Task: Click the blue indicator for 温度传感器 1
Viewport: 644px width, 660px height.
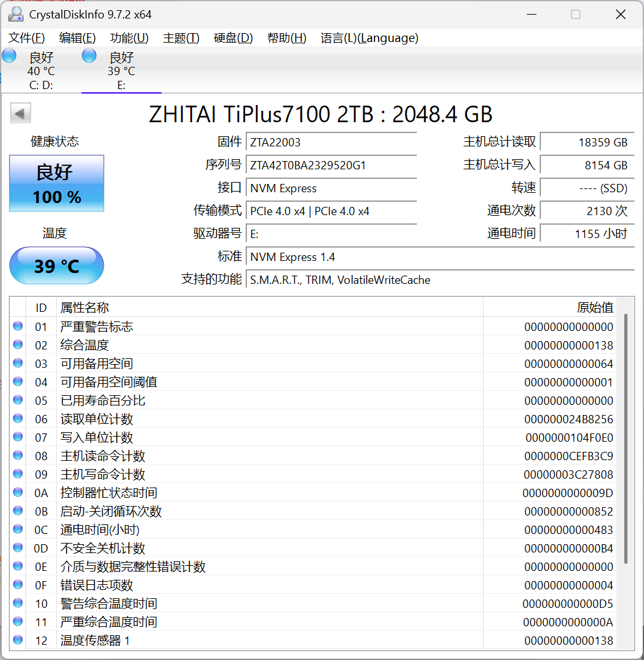Action: click(18, 641)
